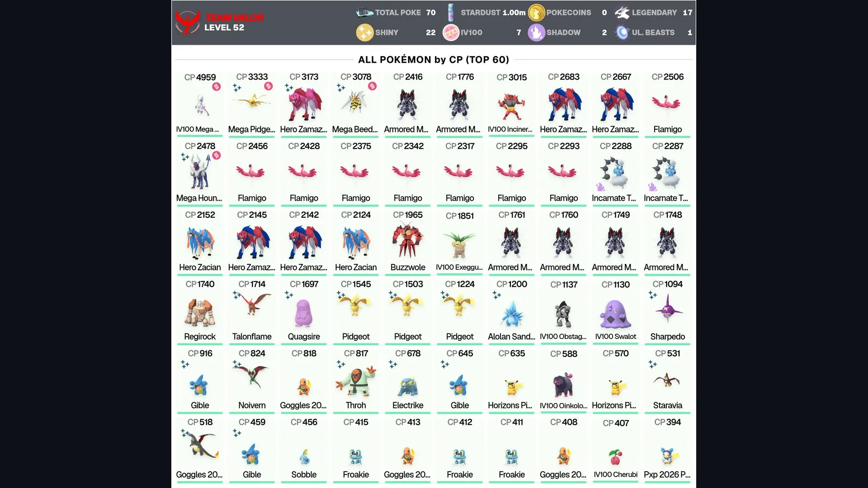This screenshot has height=488, width=868.
Task: Open the IV100 Oinkologne CP 588 card
Action: [564, 380]
